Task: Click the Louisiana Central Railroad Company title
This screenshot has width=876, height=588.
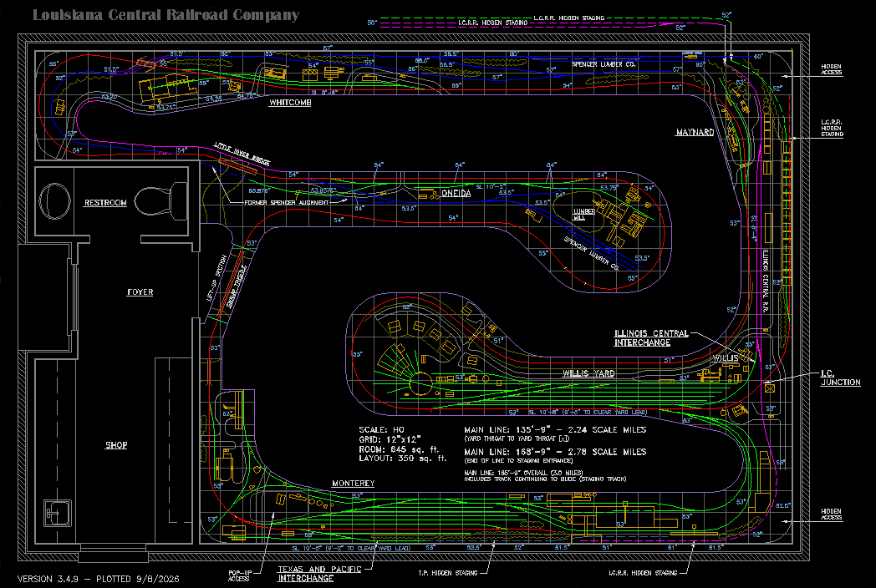Action: (166, 15)
